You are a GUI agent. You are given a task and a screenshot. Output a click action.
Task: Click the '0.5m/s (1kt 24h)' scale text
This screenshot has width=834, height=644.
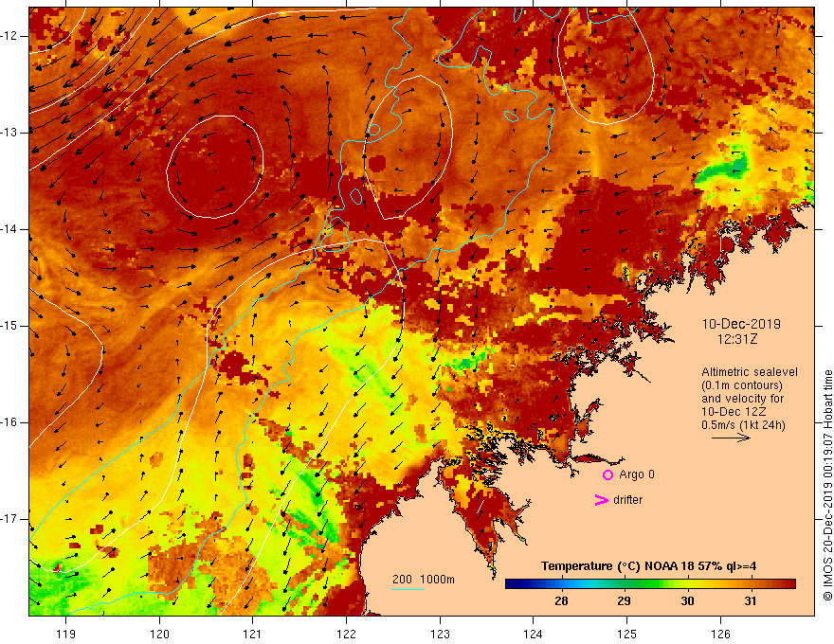743,425
